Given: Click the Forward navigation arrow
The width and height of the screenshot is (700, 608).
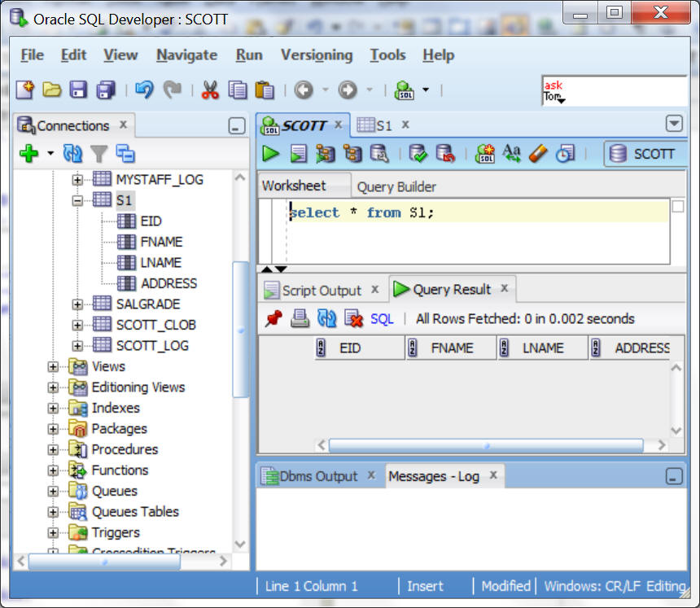Looking at the screenshot, I should point(348,90).
